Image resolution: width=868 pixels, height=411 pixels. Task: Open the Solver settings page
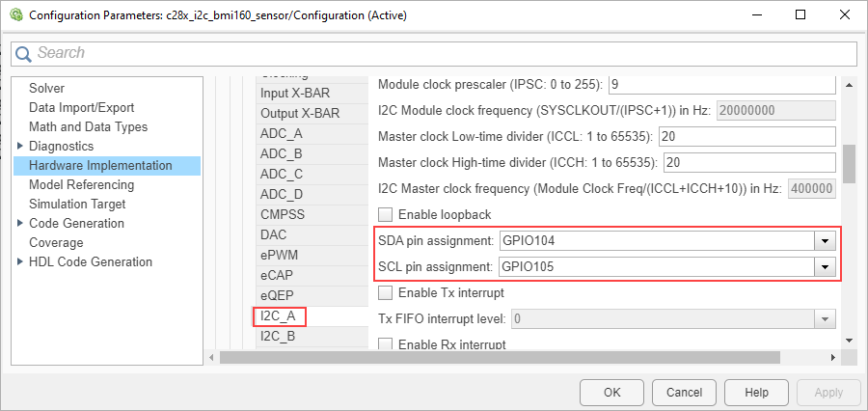46,88
